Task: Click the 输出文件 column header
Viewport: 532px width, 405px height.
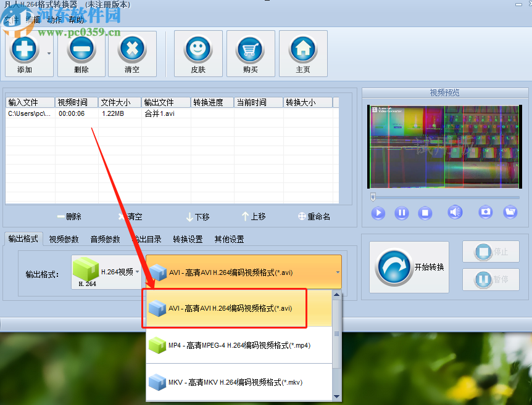Action: pyautogui.click(x=166, y=102)
